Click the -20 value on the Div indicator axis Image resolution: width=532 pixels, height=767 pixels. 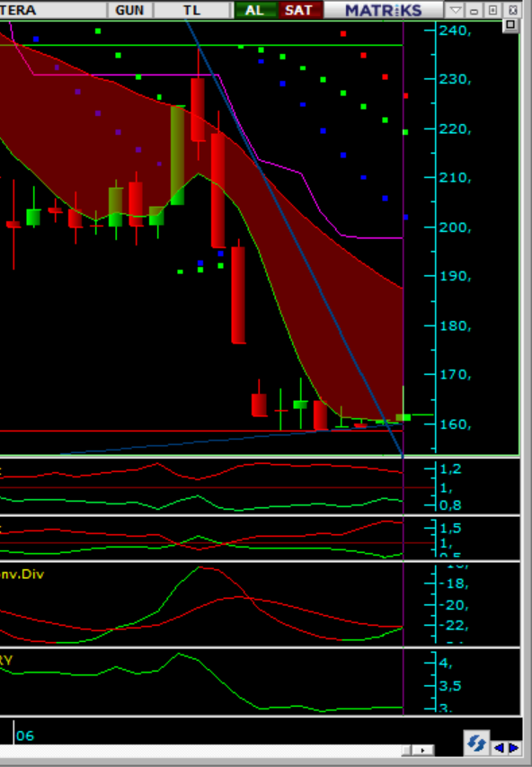pos(453,605)
